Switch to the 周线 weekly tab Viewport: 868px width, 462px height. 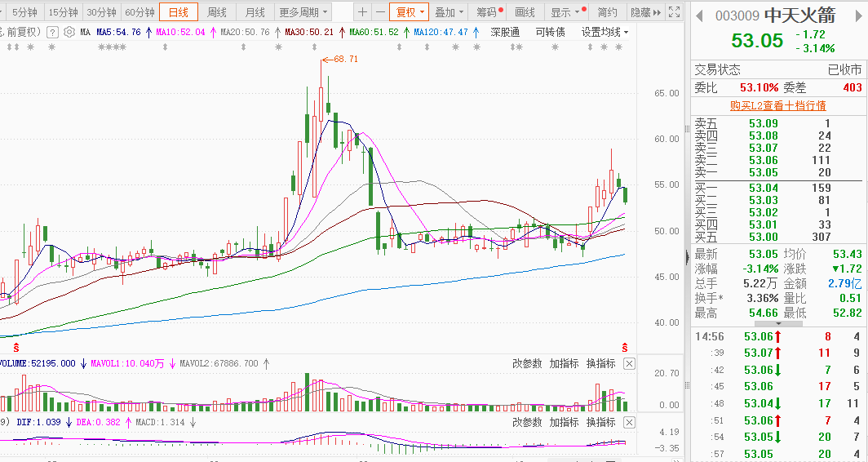[216, 12]
